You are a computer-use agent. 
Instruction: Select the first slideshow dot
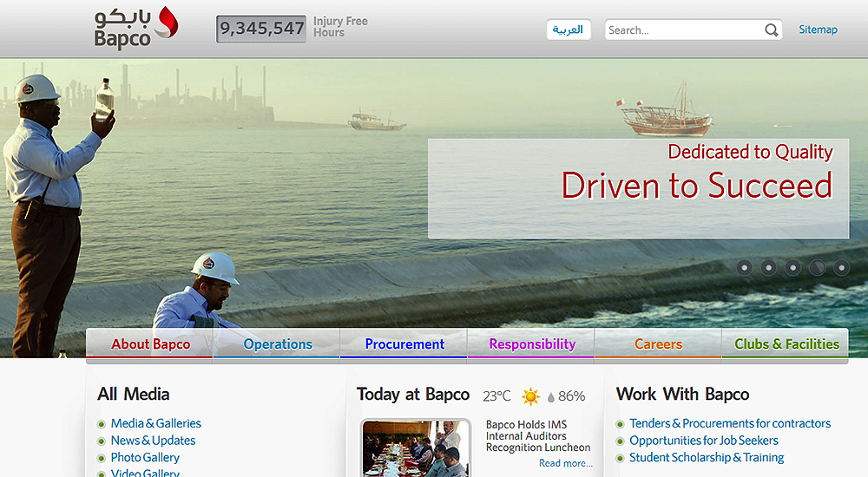tap(745, 268)
